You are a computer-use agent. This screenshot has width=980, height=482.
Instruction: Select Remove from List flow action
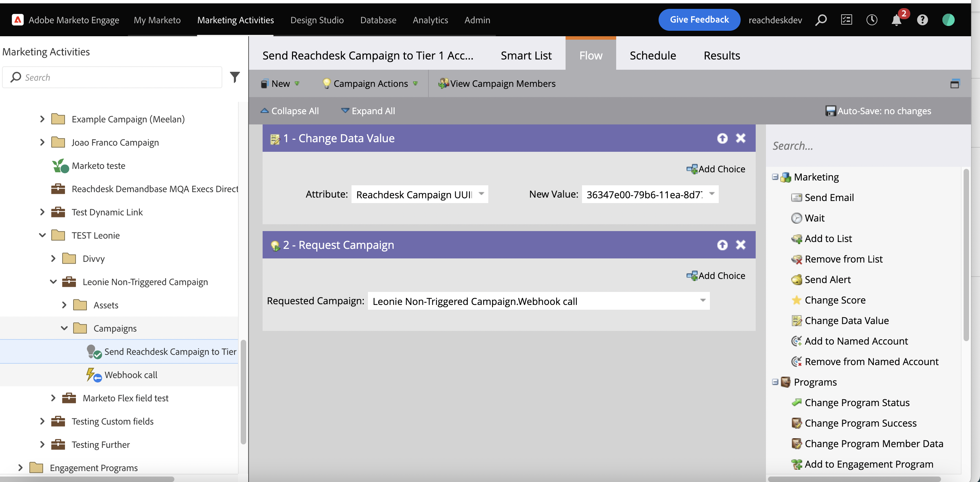(x=837, y=259)
